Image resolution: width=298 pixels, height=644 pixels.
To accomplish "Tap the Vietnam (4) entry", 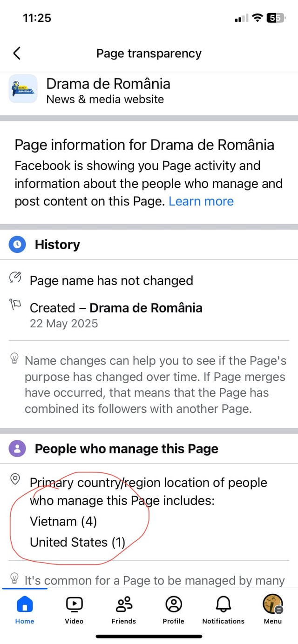I will tap(63, 522).
